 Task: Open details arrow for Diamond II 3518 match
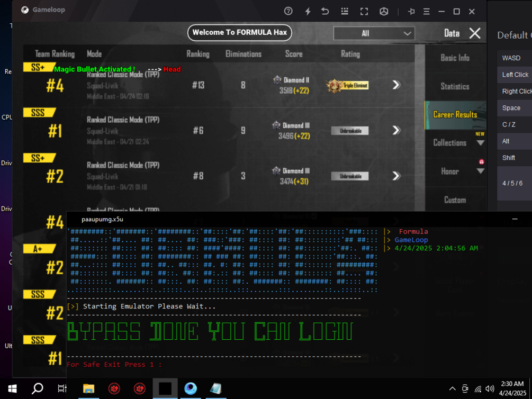coord(396,85)
